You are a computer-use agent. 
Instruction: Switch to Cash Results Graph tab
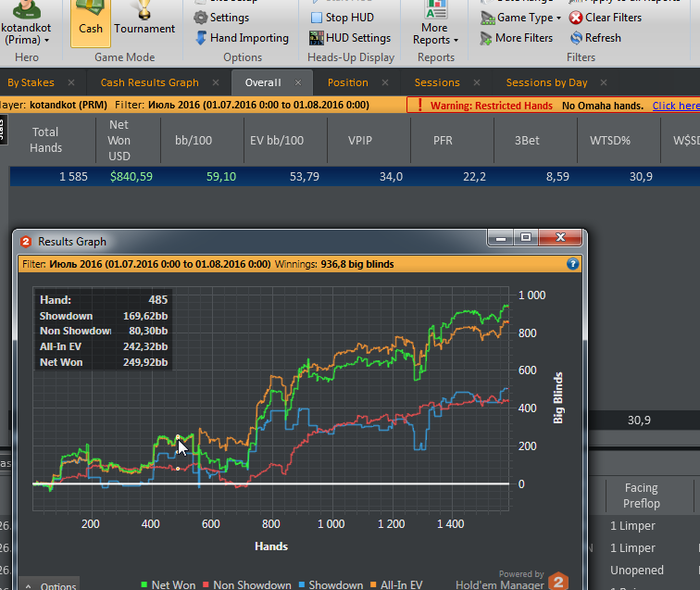point(150,83)
